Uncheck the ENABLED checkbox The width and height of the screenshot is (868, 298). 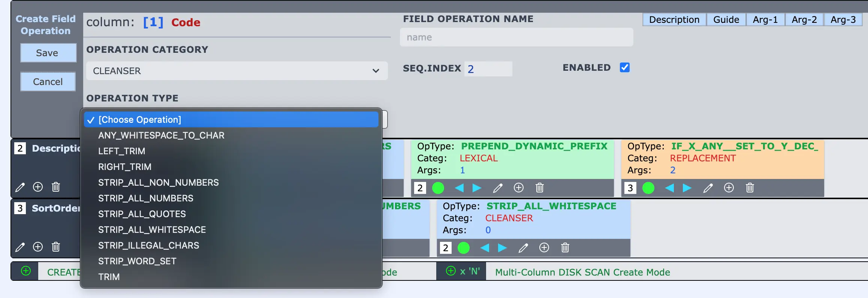click(625, 67)
